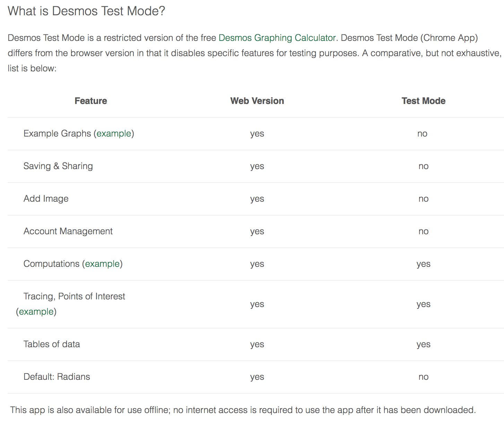Click the 'Tables of data' row label
The height and width of the screenshot is (429, 504).
click(52, 344)
